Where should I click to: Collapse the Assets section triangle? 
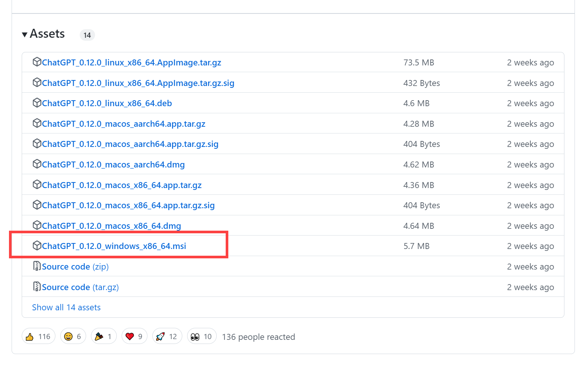point(25,35)
